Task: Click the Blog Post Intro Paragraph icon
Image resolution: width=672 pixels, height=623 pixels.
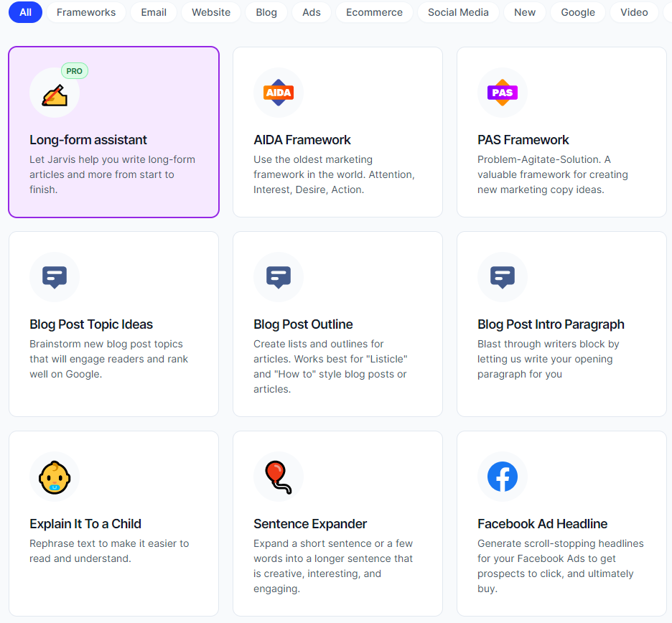Action: pos(503,277)
